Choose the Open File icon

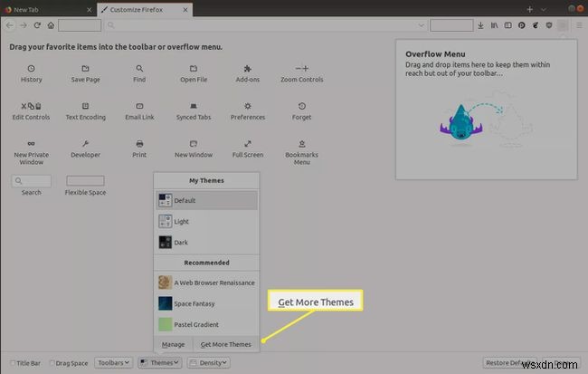pyautogui.click(x=194, y=68)
